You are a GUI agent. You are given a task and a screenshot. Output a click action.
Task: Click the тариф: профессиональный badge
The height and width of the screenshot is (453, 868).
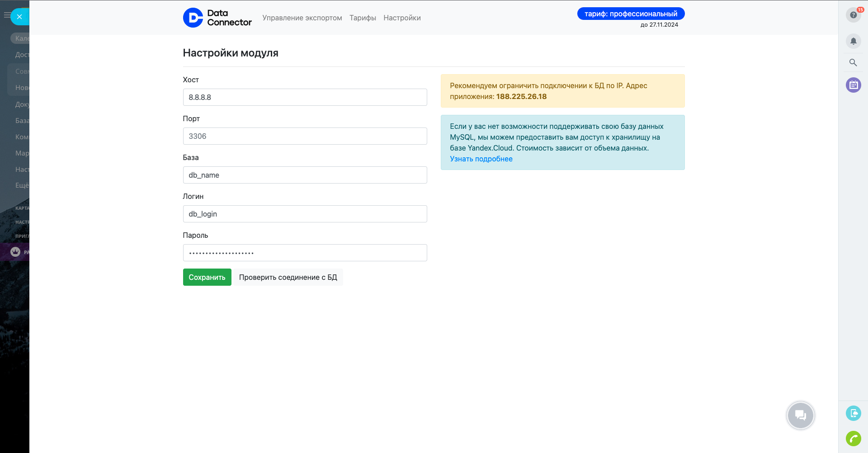click(x=631, y=14)
